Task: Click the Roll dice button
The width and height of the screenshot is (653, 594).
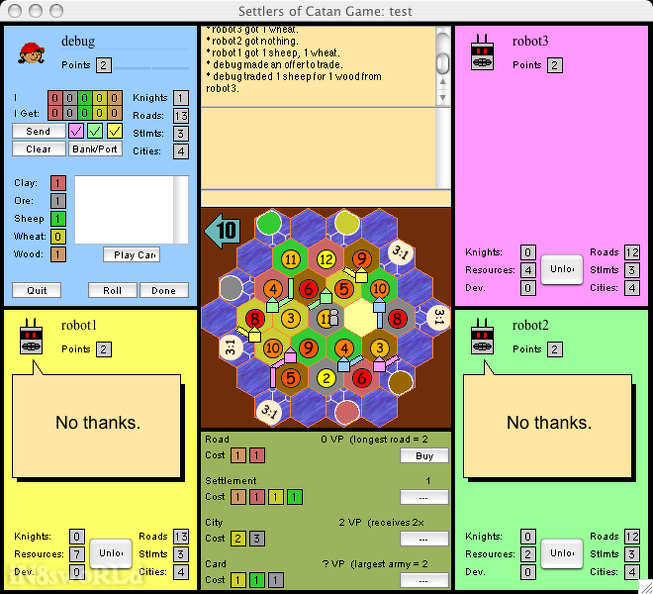Action: point(112,290)
